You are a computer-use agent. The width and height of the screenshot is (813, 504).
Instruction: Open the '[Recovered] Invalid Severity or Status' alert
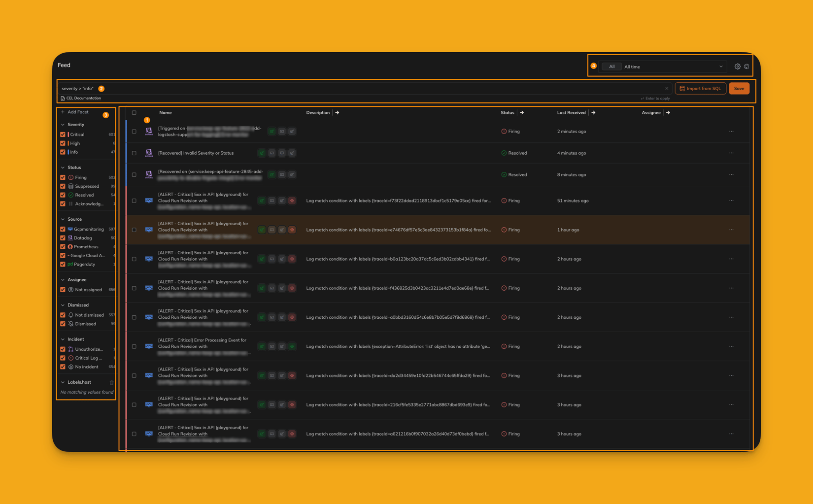click(196, 153)
